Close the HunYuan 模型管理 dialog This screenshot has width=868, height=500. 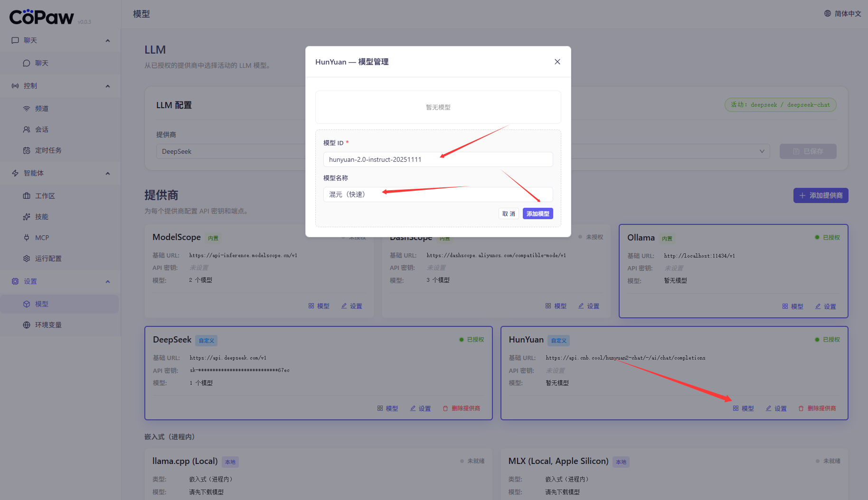tap(557, 62)
